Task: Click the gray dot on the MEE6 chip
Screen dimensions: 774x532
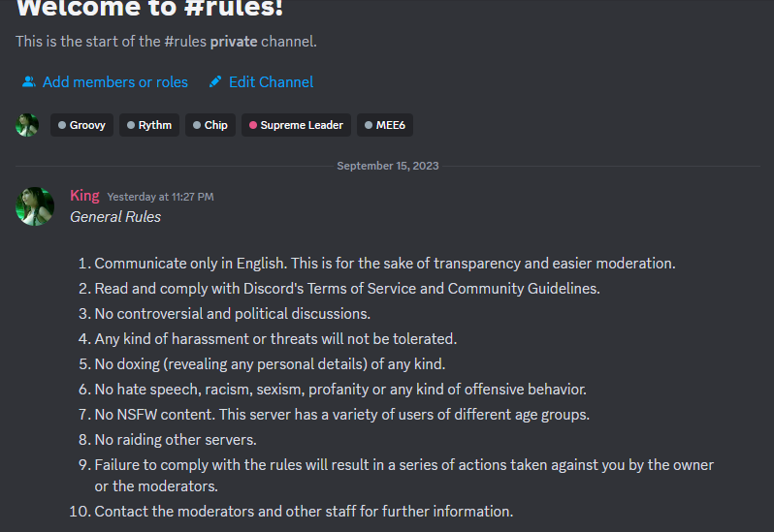Action: coord(368,125)
